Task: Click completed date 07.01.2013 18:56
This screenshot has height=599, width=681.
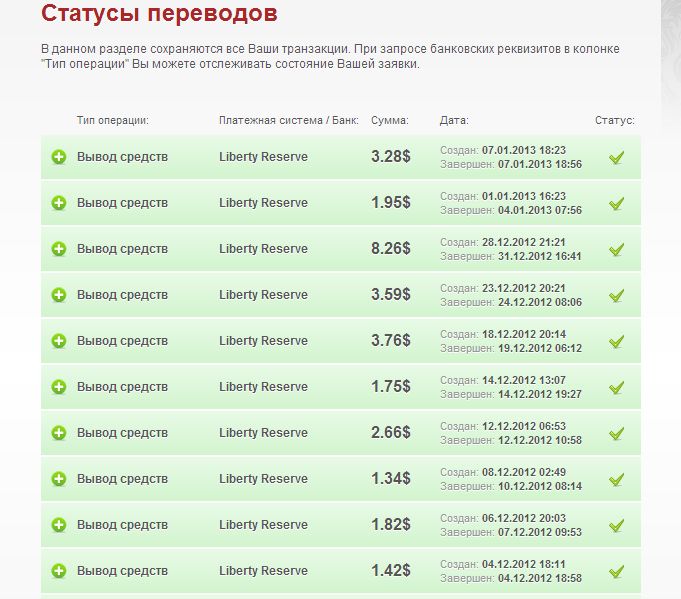Action: 540,164
